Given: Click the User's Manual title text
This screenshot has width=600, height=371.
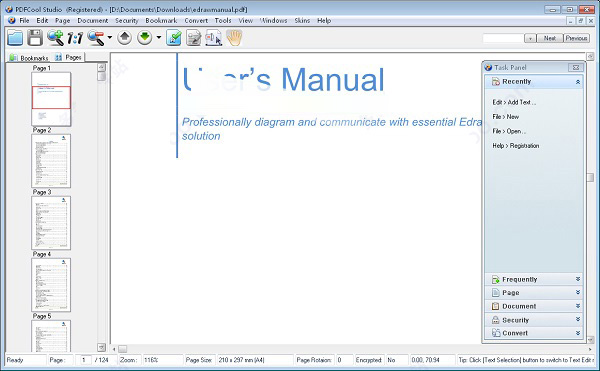Looking at the screenshot, I should click(284, 80).
